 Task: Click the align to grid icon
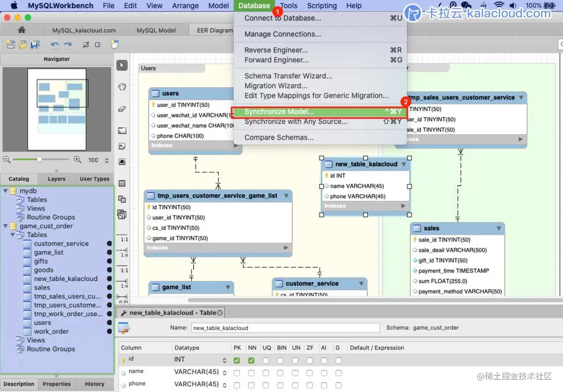[x=97, y=45]
